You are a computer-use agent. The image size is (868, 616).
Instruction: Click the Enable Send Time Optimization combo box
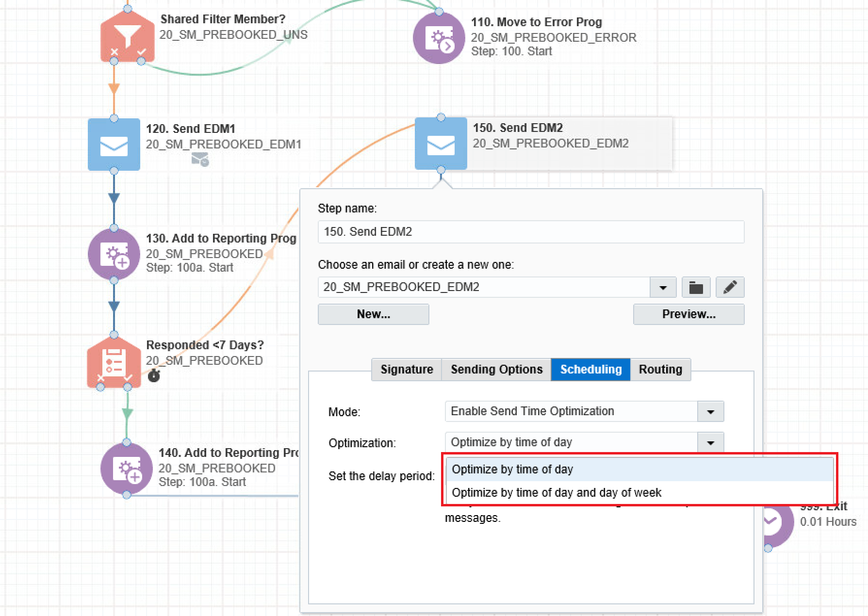point(584,411)
